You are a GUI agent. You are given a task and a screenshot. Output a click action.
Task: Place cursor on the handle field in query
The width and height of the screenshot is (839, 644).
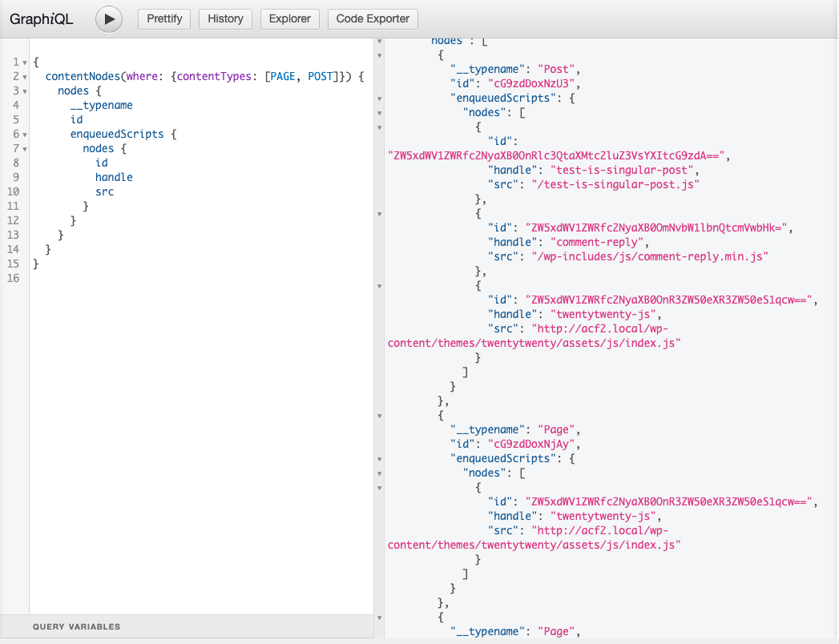pyautogui.click(x=114, y=177)
